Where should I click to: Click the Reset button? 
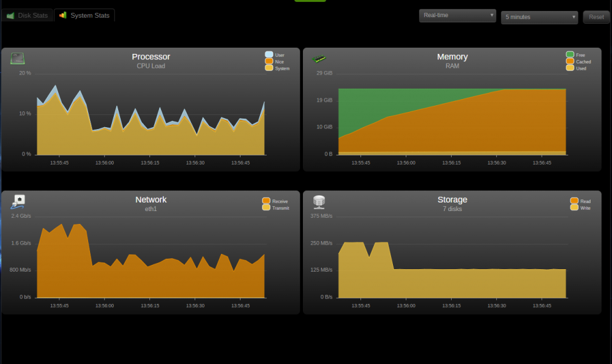pos(596,17)
